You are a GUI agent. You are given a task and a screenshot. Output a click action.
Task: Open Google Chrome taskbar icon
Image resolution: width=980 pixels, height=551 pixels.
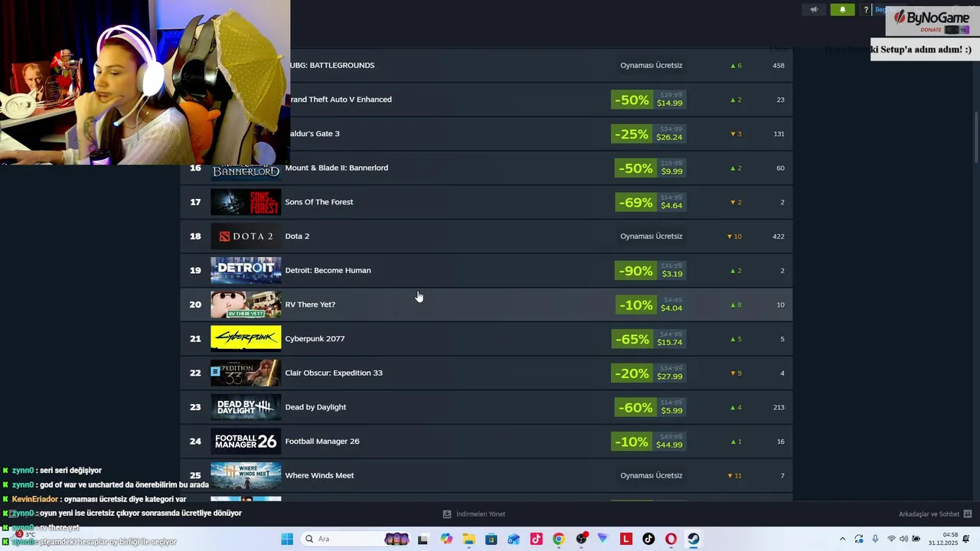pyautogui.click(x=559, y=539)
